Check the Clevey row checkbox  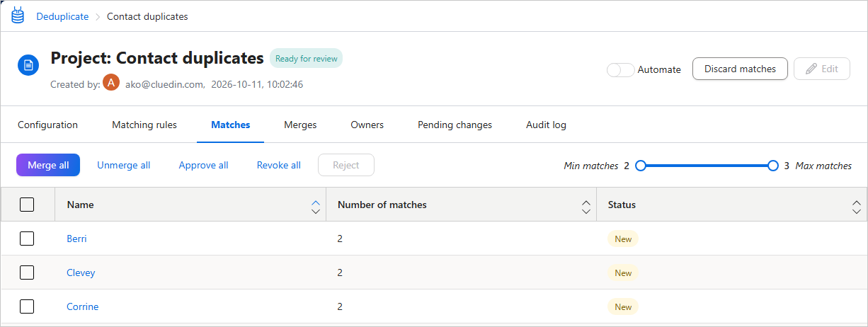click(27, 272)
